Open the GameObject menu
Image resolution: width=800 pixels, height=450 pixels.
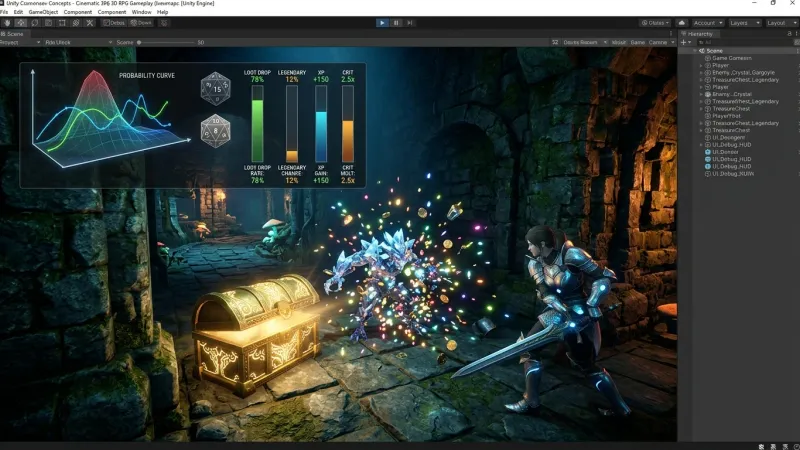(43, 12)
